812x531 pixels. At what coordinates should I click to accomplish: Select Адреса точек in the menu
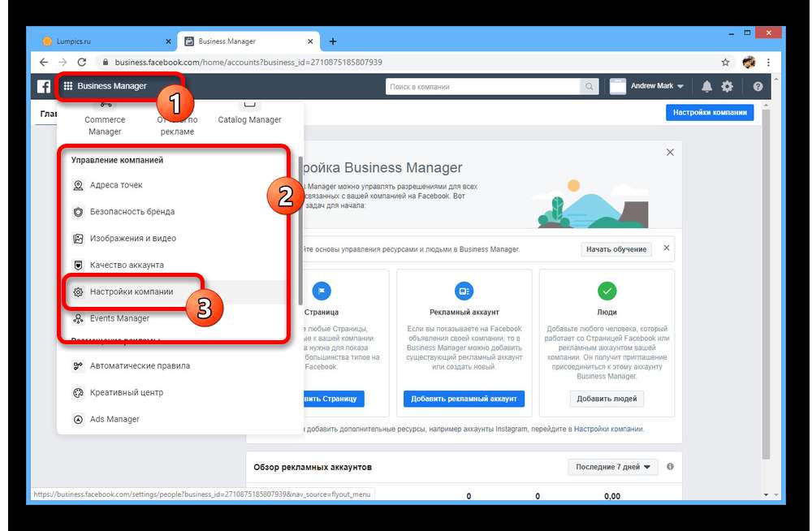tap(116, 185)
